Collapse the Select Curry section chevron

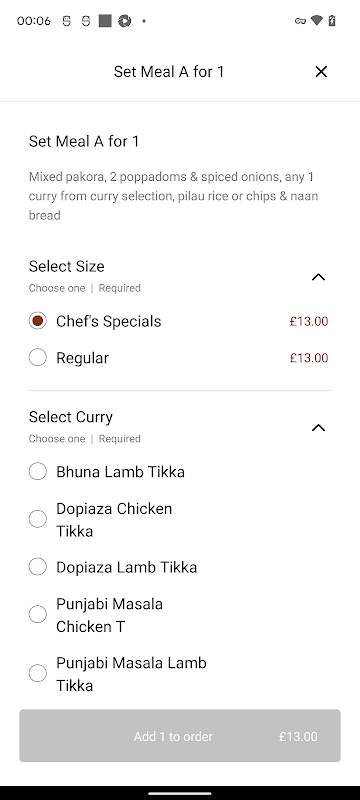[318, 428]
